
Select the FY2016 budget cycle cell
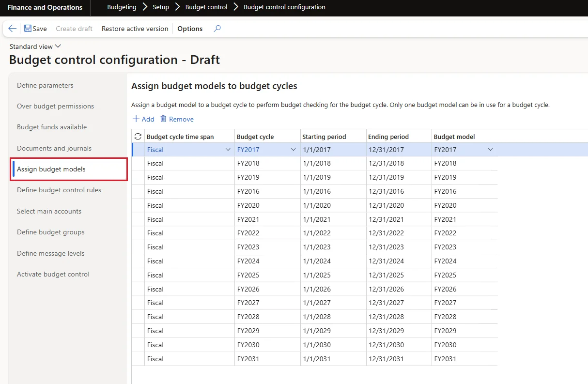tap(267, 191)
